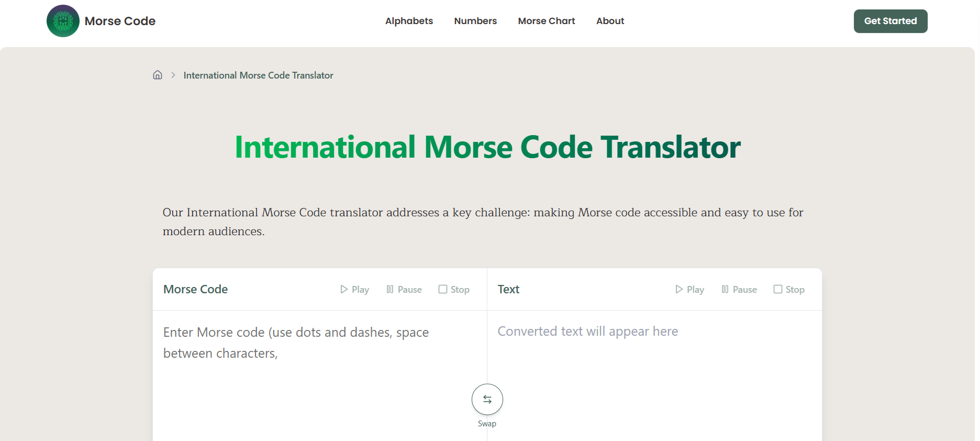
Task: Click the home breadcrumb icon
Action: click(x=158, y=75)
